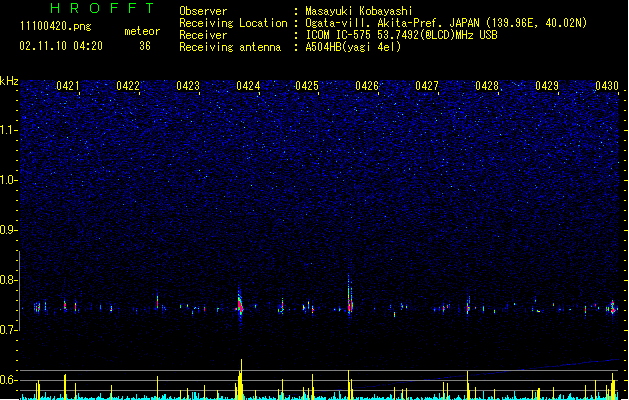Image resolution: width=629 pixels, height=400 pixels.
Task: Click the 1.1 kHz axis label
Action: 9,130
